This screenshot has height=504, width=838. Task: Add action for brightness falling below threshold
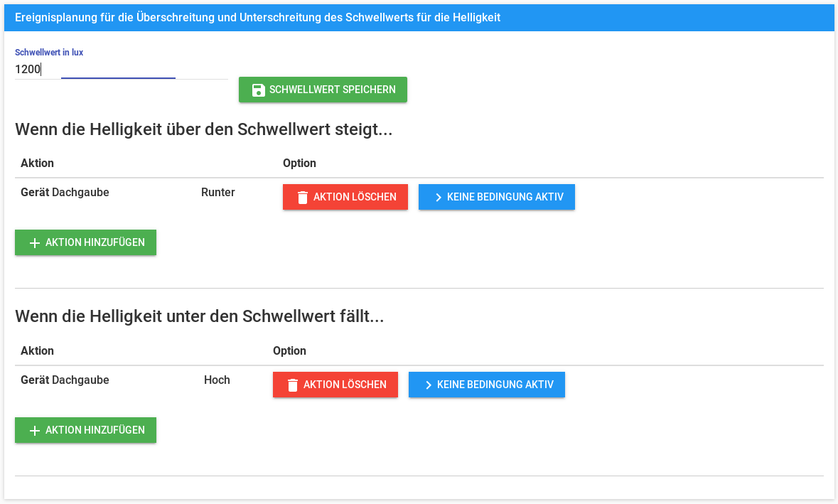85,430
